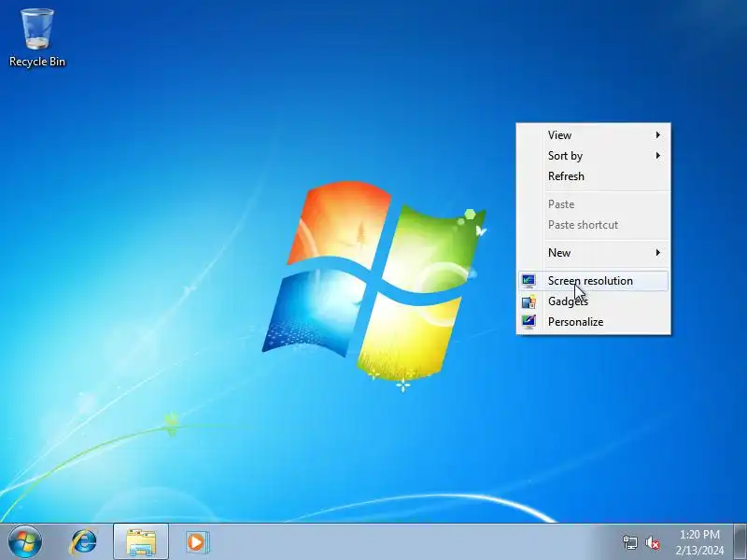
Task: Click the Personalize icon in context menu
Action: coord(529,322)
